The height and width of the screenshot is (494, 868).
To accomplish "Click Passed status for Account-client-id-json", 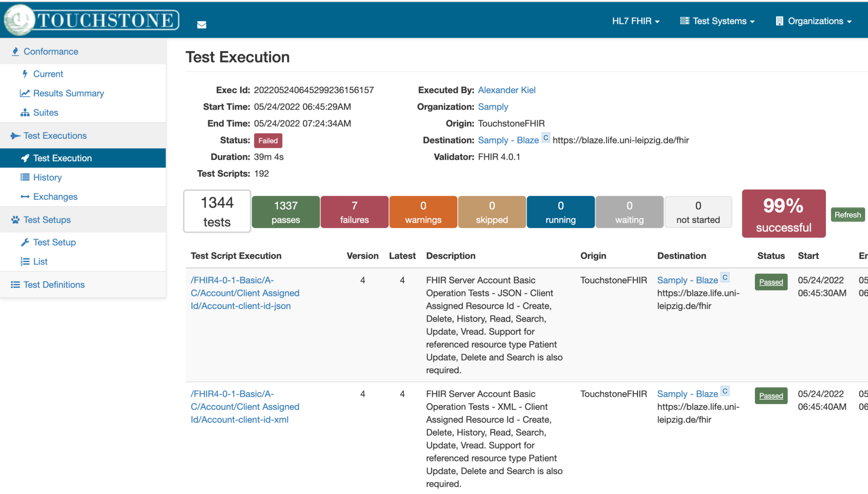I will pyautogui.click(x=771, y=282).
